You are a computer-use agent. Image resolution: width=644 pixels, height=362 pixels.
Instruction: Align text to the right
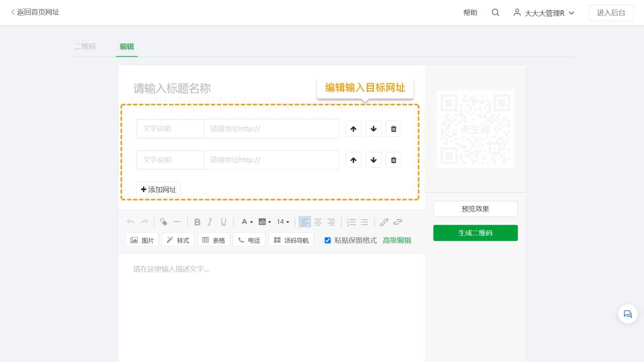[x=331, y=222]
